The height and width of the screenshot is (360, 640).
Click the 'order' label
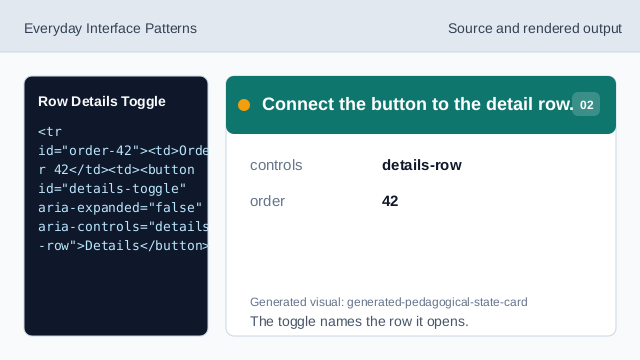[267, 201]
